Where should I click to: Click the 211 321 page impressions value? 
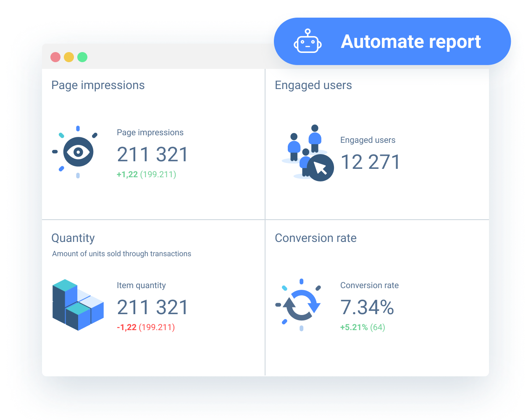point(152,154)
